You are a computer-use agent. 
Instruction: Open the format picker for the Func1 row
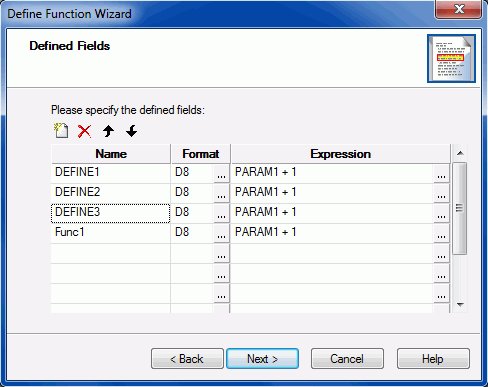(x=221, y=234)
